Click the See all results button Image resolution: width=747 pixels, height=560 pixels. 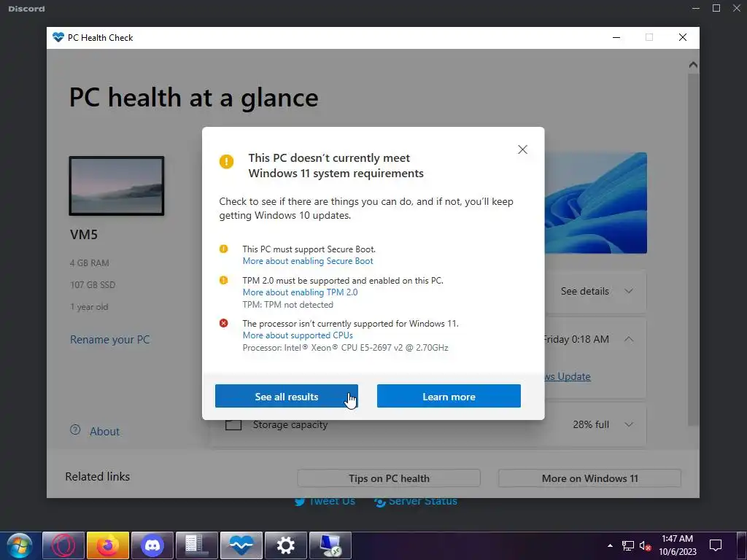coord(286,396)
